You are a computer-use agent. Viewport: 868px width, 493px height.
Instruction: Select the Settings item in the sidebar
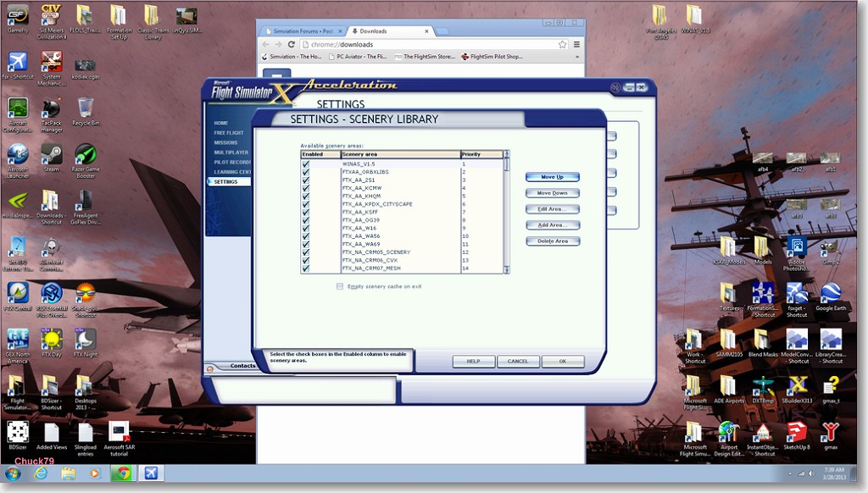pyautogui.click(x=226, y=181)
